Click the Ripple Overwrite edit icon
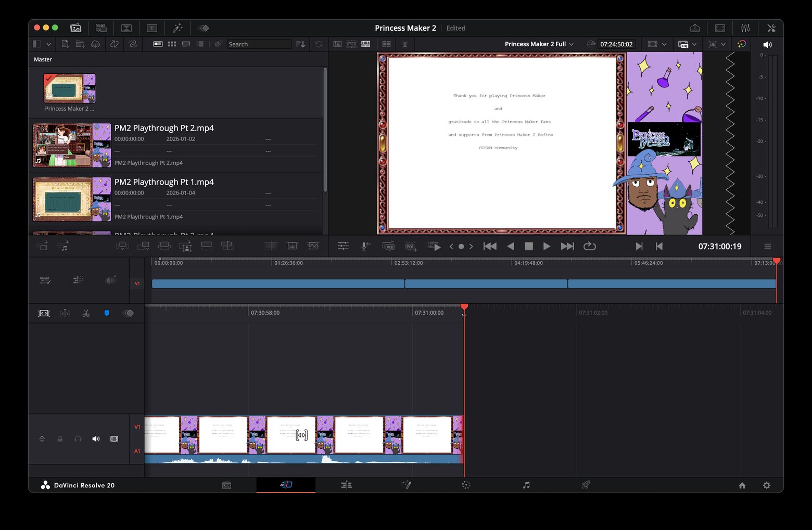Screen dimensions: 812x530 point(164,246)
